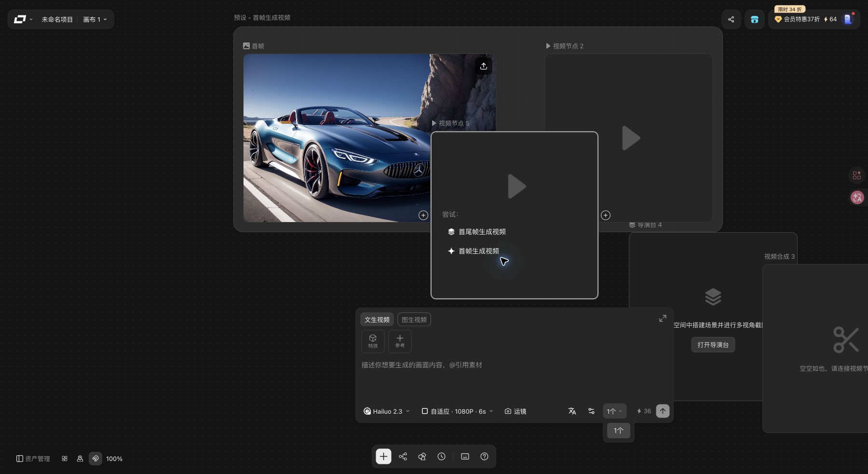868x474 pixels.
Task: Click the apps sparkle icon on right edge
Action: (857, 175)
